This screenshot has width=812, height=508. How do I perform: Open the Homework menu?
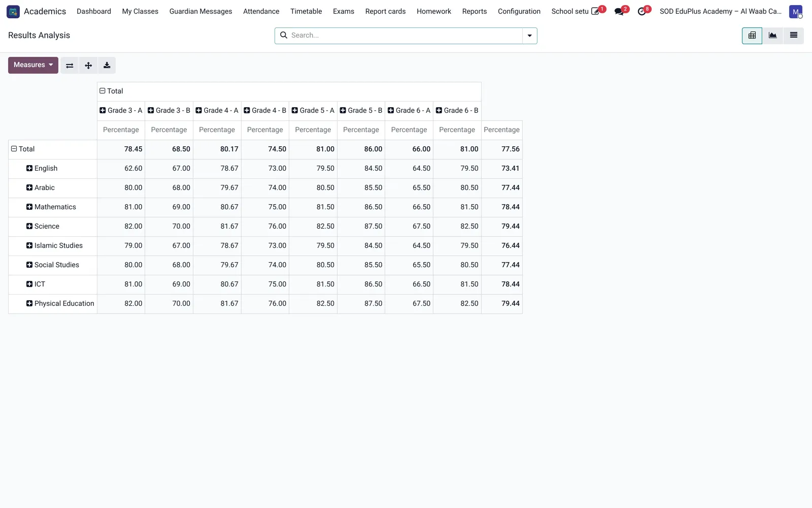pyautogui.click(x=434, y=11)
